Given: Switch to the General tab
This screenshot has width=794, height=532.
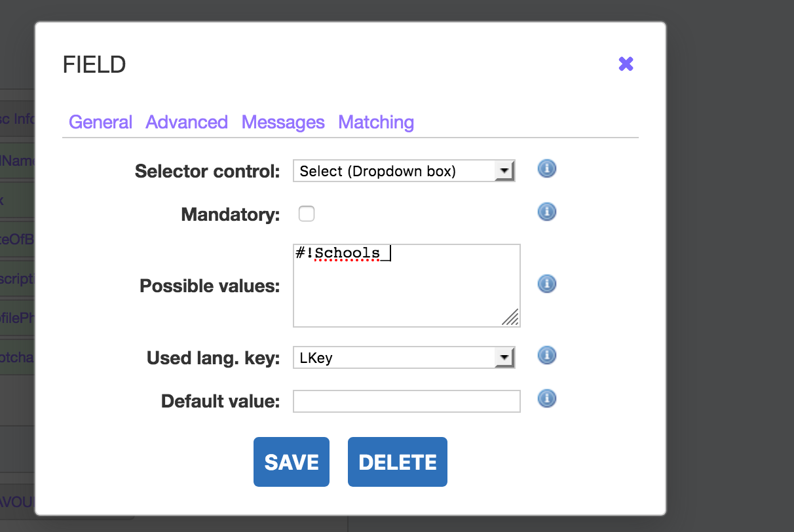Looking at the screenshot, I should click(100, 123).
